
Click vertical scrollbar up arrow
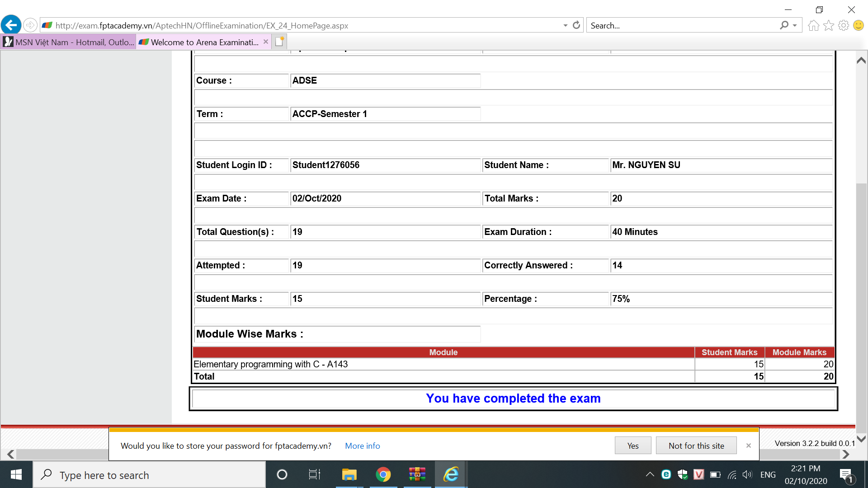pos(861,60)
